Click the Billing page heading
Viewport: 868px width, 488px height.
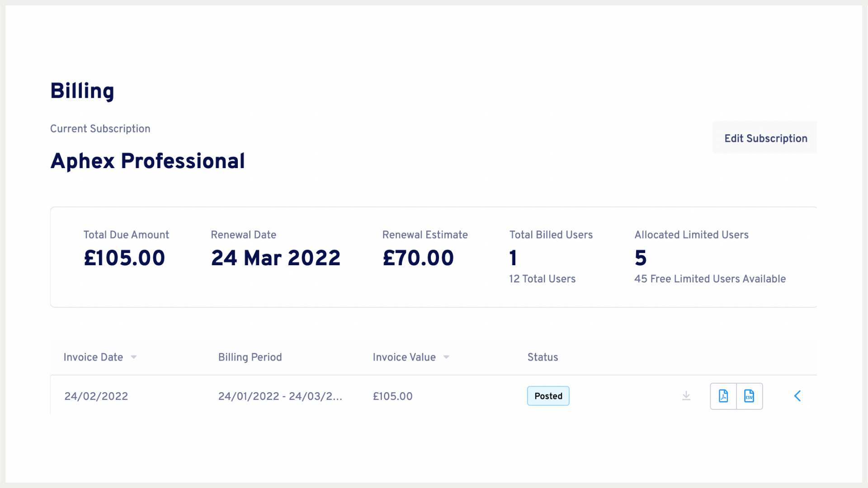point(82,91)
